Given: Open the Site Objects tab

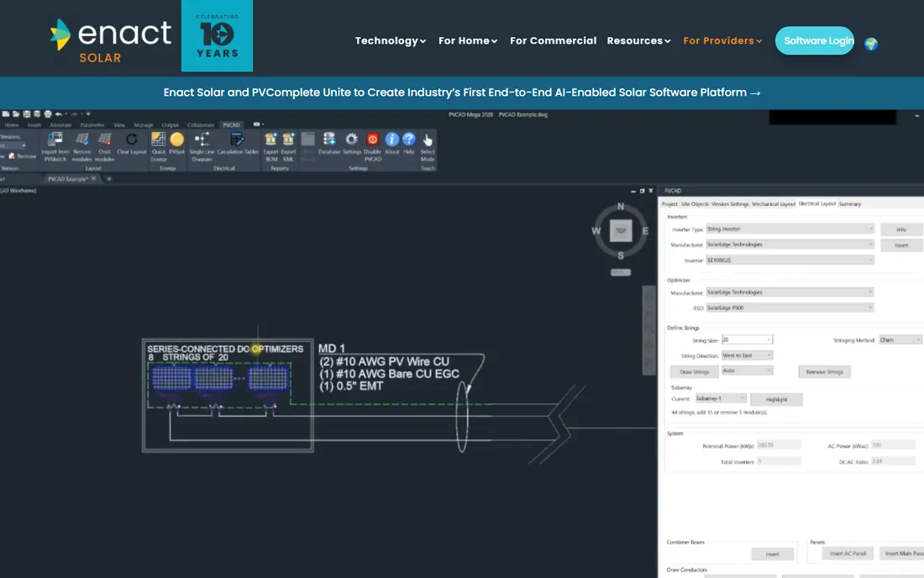Looking at the screenshot, I should click(695, 204).
